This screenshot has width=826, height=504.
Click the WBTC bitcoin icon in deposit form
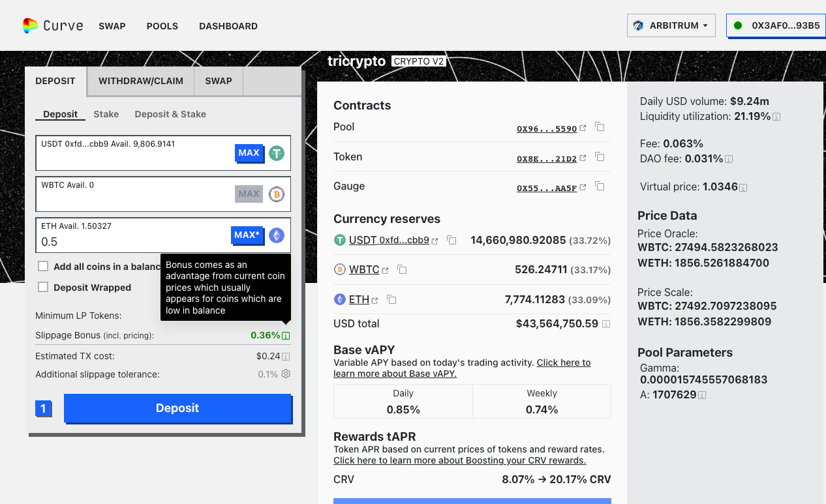click(277, 194)
